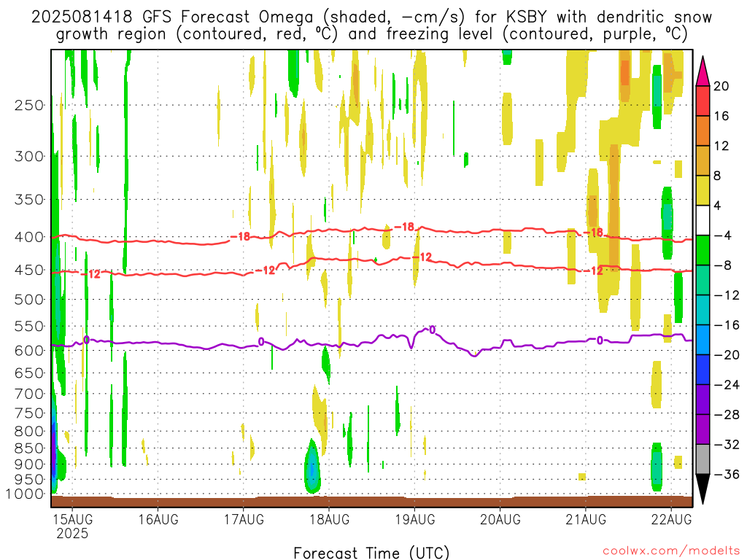Click the purple '0' freezing label near 17AUG
The width and height of the screenshot is (747, 560).
pyautogui.click(x=261, y=341)
